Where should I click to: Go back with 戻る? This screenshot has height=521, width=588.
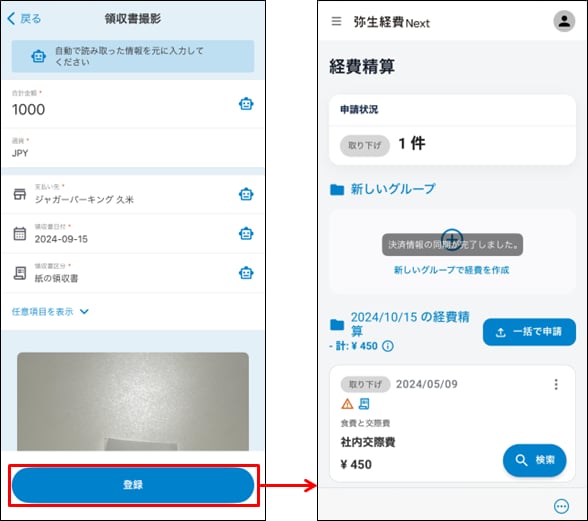[24, 18]
